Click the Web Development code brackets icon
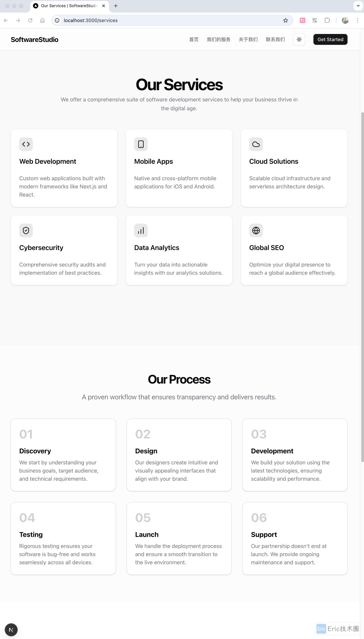364x639 pixels. tap(26, 144)
